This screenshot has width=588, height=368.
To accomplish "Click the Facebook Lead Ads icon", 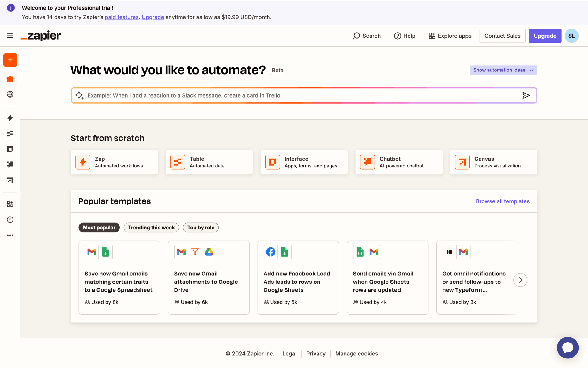I will 271,252.
